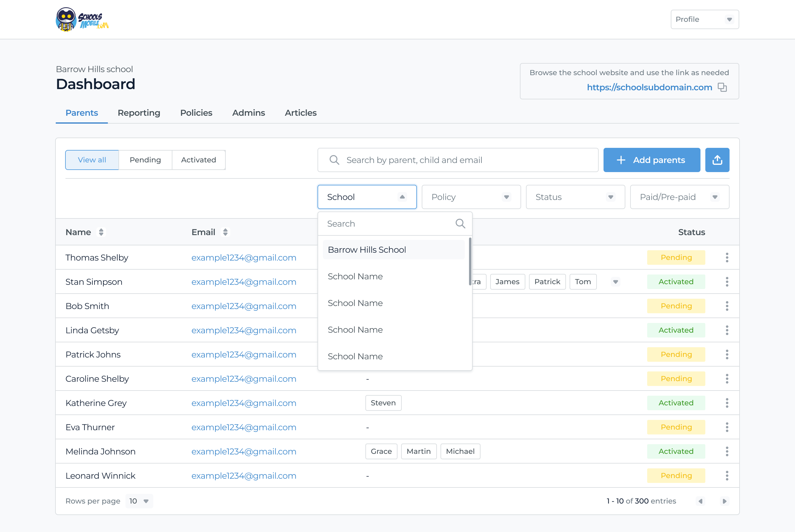Image resolution: width=795 pixels, height=532 pixels.
Task: Expand the Paid/Pre-paid dropdown
Action: (x=679, y=197)
